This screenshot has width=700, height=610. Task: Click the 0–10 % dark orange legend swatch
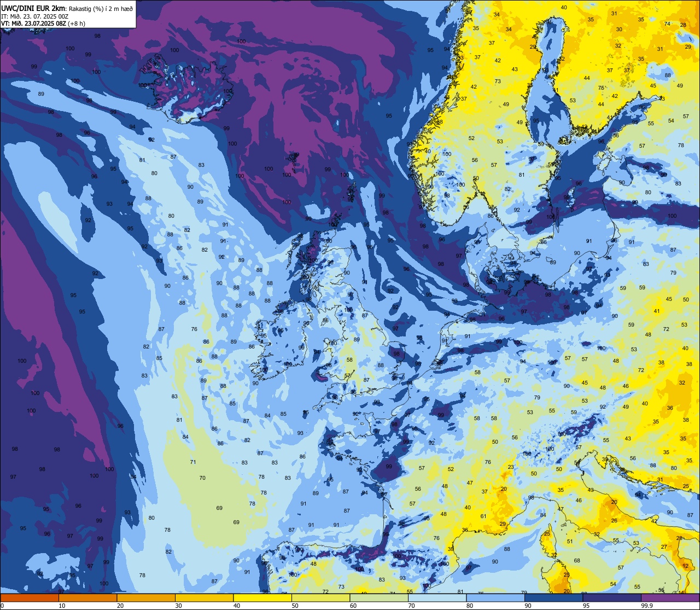(x=30, y=598)
